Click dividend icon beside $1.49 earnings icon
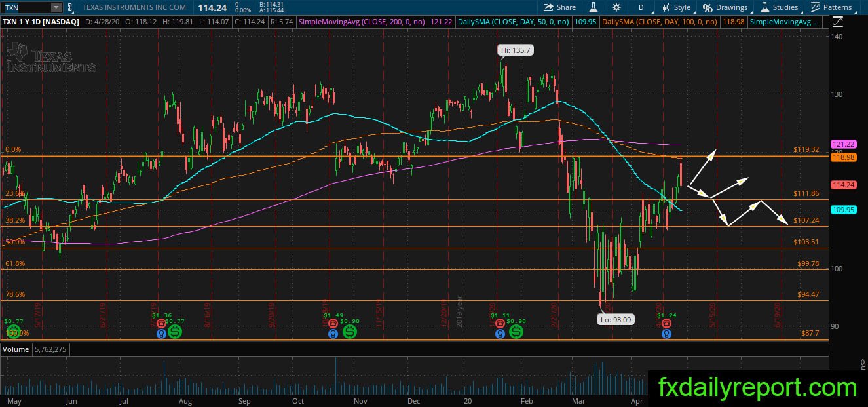The height and width of the screenshot is (407, 868). (350, 332)
